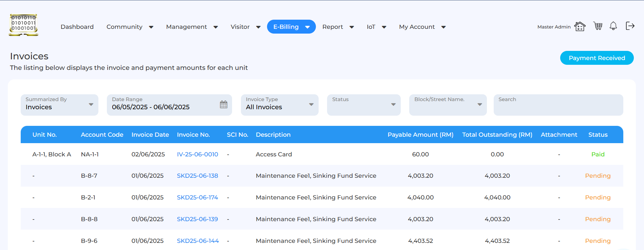Click account code B-8-7
The width and height of the screenshot is (644, 250).
89,176
